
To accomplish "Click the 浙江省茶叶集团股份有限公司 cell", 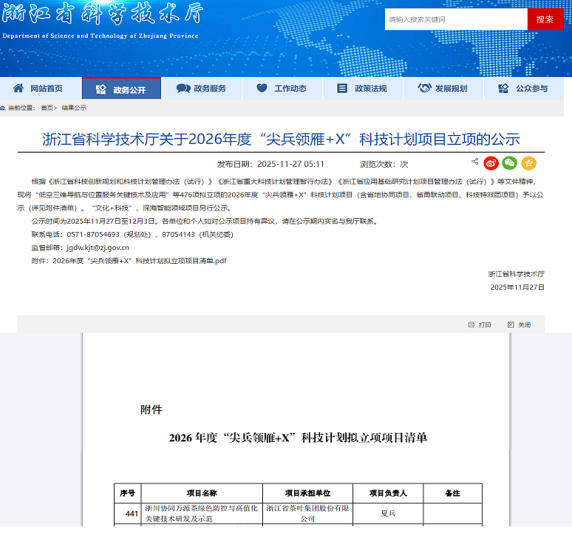I will pyautogui.click(x=308, y=513).
